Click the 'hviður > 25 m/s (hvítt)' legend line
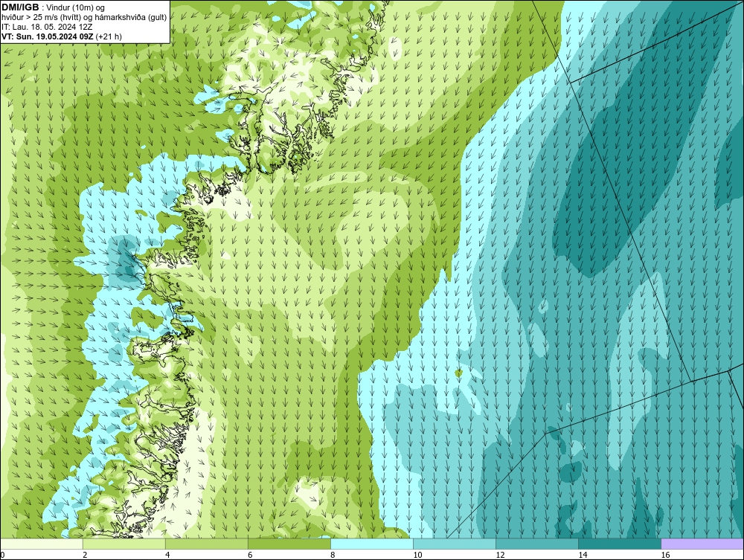The width and height of the screenshot is (744, 560). coord(84,17)
